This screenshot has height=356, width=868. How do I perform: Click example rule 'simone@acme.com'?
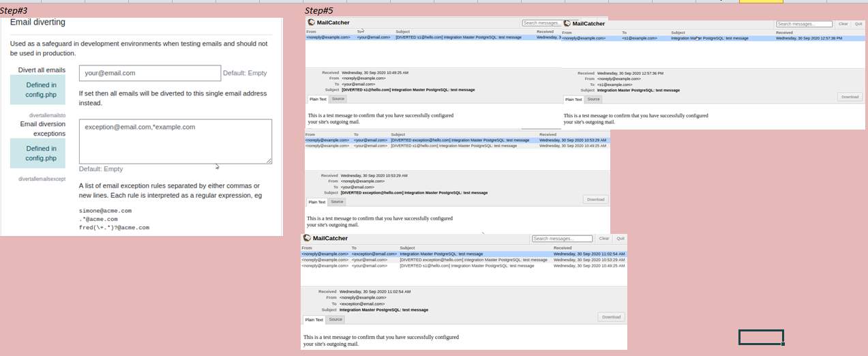click(x=105, y=211)
